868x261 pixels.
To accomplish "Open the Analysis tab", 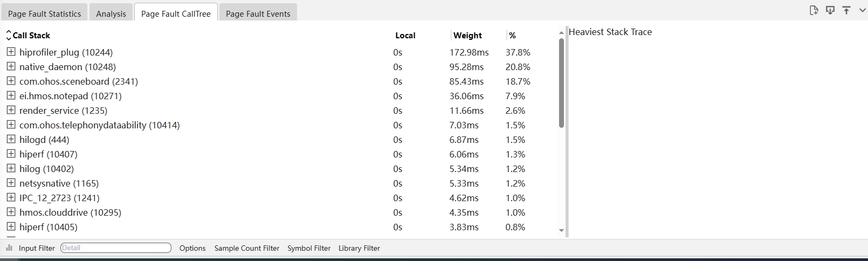I will pyautogui.click(x=111, y=13).
